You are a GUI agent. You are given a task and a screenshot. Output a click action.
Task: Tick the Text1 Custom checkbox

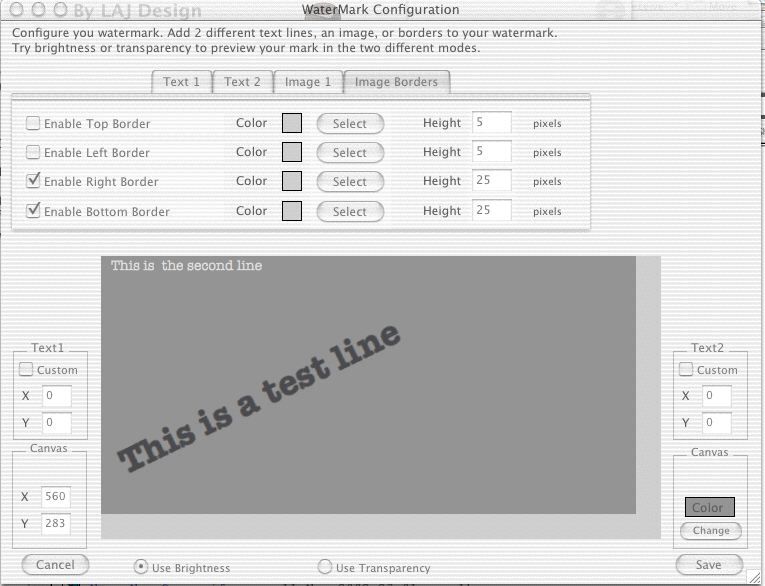pyautogui.click(x=27, y=370)
